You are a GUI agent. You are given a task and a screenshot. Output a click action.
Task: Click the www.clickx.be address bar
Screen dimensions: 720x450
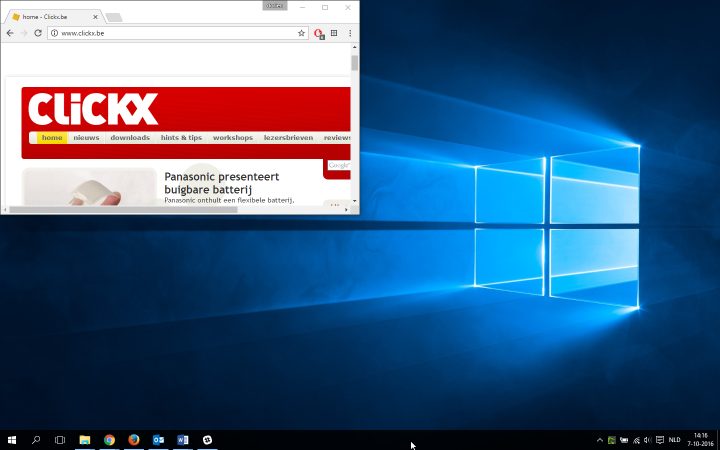170,33
